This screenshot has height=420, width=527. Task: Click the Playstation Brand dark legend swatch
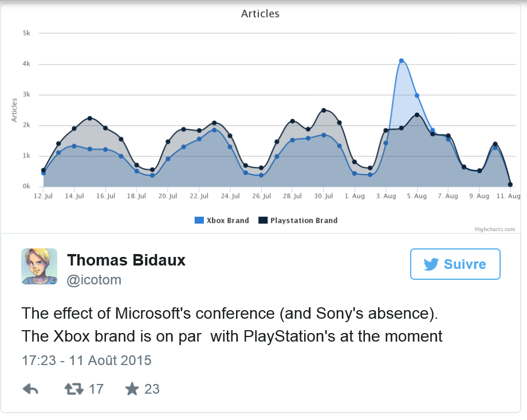(263, 220)
